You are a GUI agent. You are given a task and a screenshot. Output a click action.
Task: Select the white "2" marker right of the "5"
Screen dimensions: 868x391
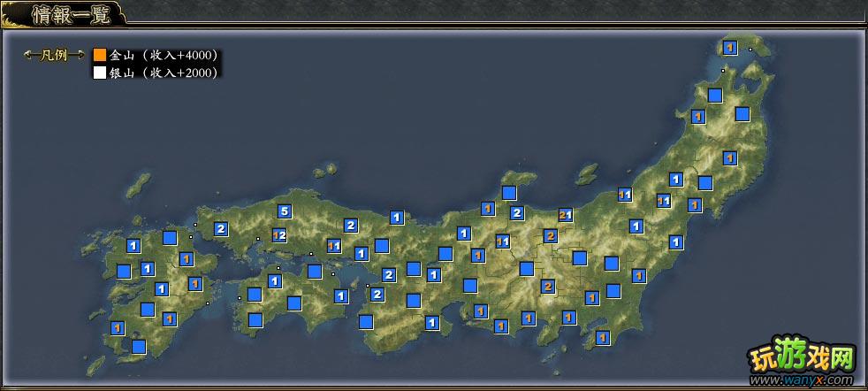350,225
